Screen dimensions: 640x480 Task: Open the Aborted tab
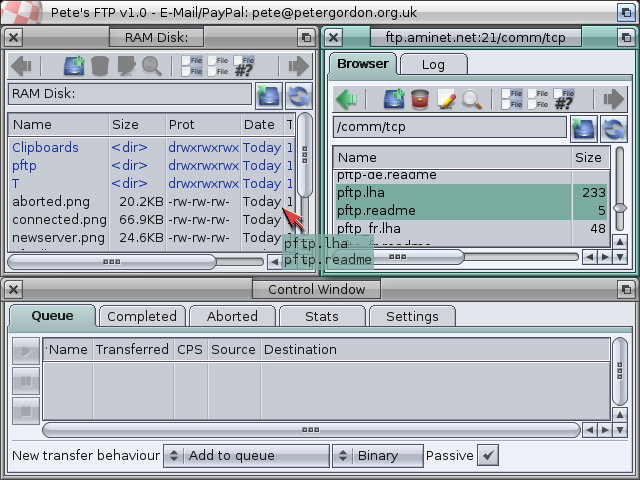point(232,316)
